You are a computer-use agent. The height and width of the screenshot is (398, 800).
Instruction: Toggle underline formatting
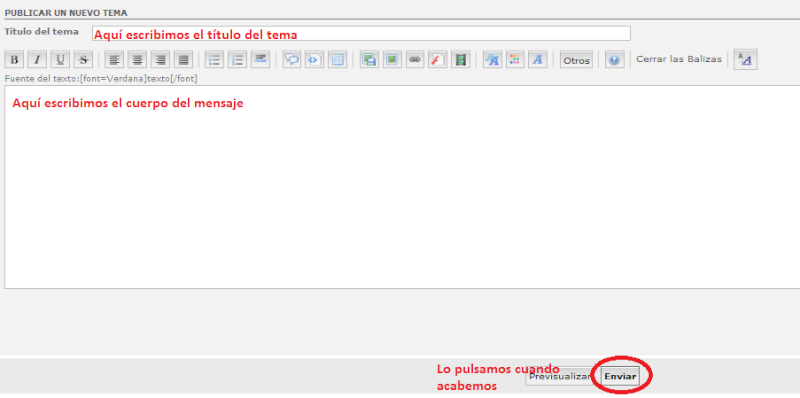[x=60, y=60]
